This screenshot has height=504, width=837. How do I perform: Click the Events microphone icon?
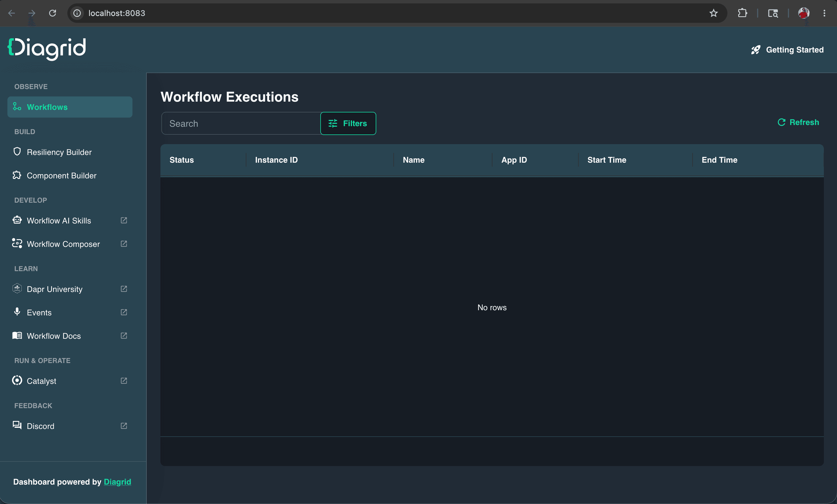click(x=17, y=312)
